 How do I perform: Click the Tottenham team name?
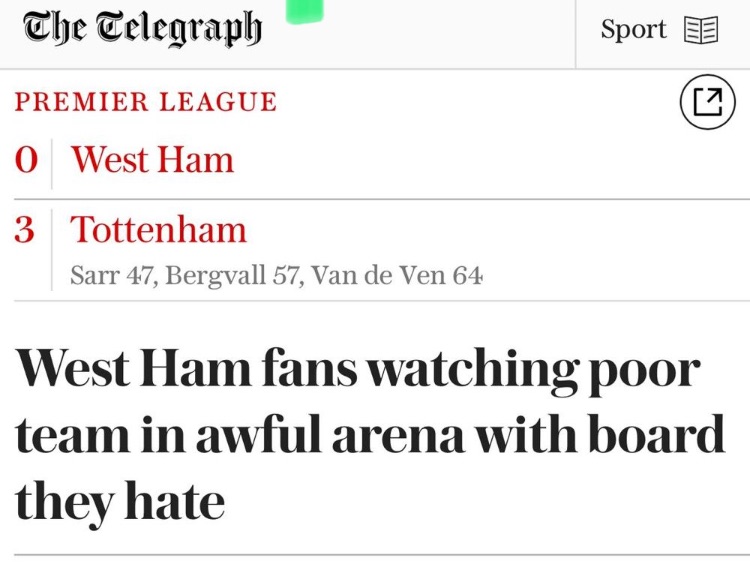(158, 230)
